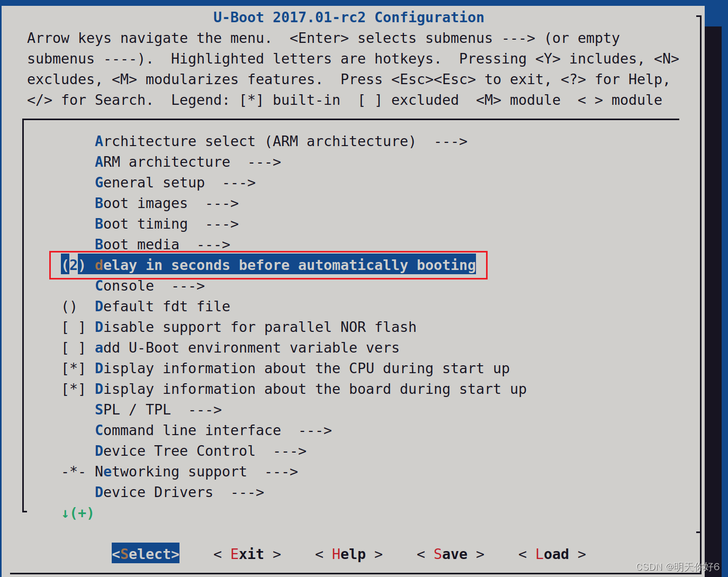Enter the Boot media submenu
The width and height of the screenshot is (728, 577).
tap(137, 245)
